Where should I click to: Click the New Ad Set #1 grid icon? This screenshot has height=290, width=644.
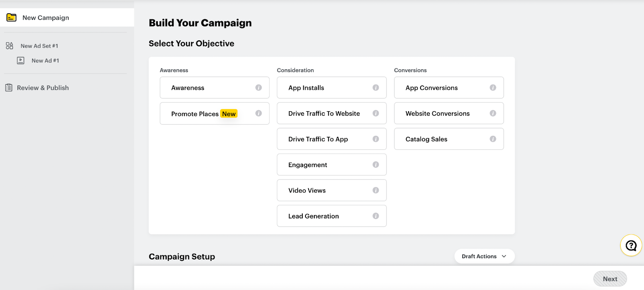click(9, 46)
